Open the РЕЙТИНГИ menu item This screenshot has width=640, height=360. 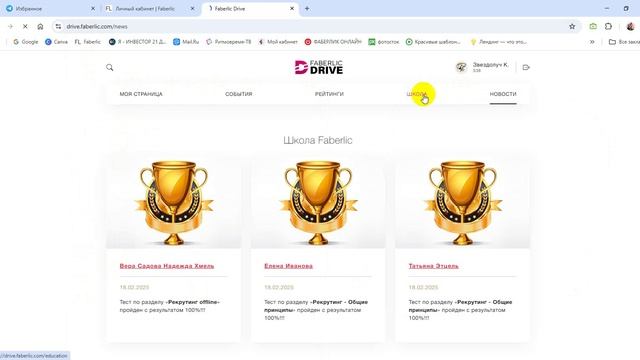pyautogui.click(x=329, y=94)
